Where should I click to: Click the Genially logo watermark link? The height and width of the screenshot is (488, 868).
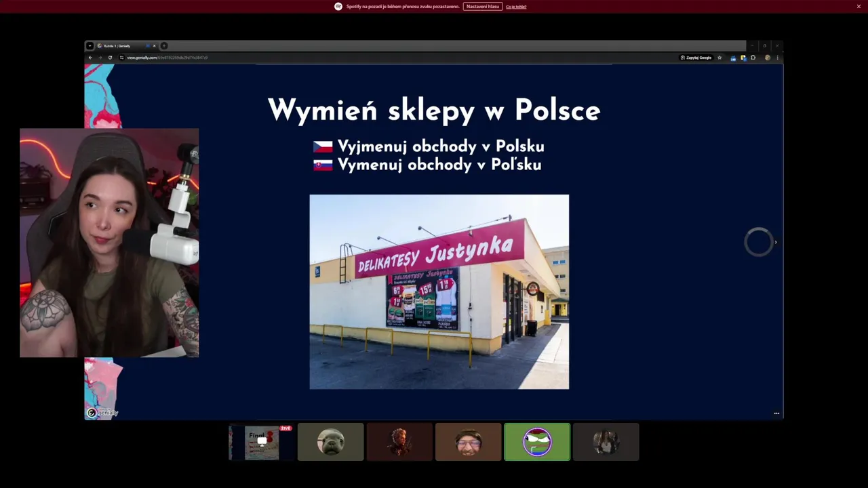(102, 413)
